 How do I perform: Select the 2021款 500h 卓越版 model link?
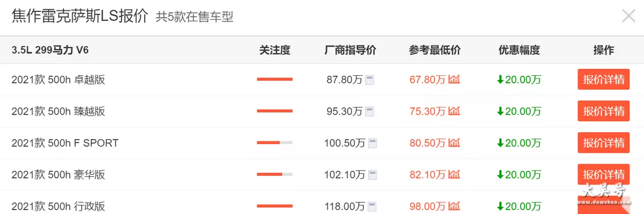point(58,80)
